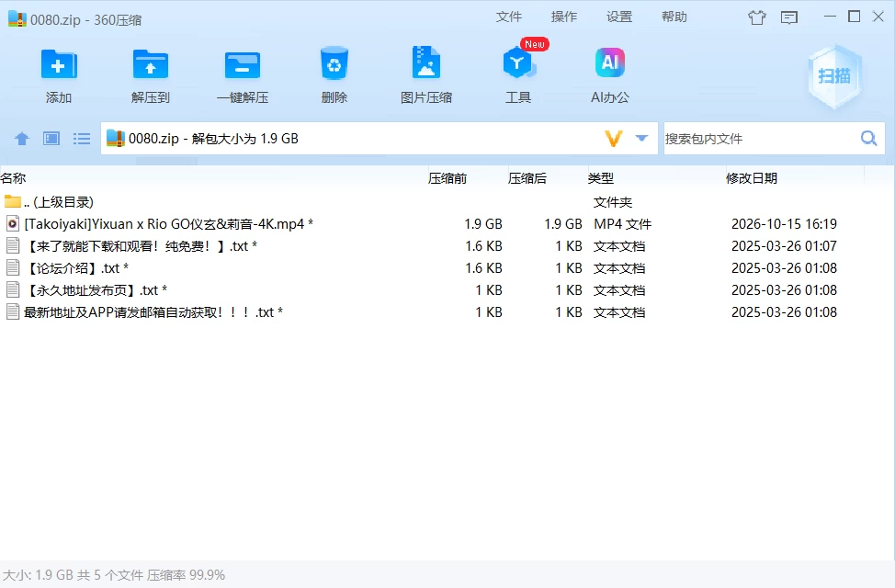Click the 360压缩 app icon in title bar
895x588 pixels.
pos(17,19)
